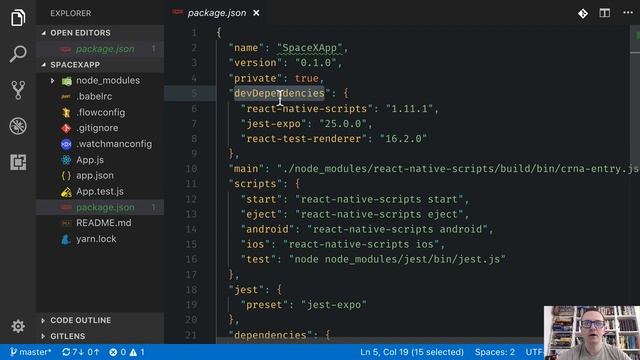This screenshot has width=640, height=360.
Task: Click the "eject" script on line 13
Action: pyautogui.click(x=261, y=214)
